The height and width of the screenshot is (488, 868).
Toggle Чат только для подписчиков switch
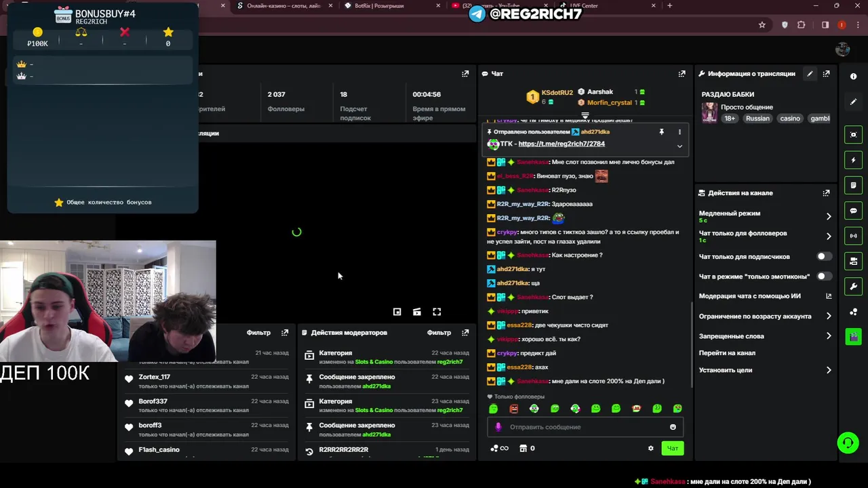click(x=824, y=257)
